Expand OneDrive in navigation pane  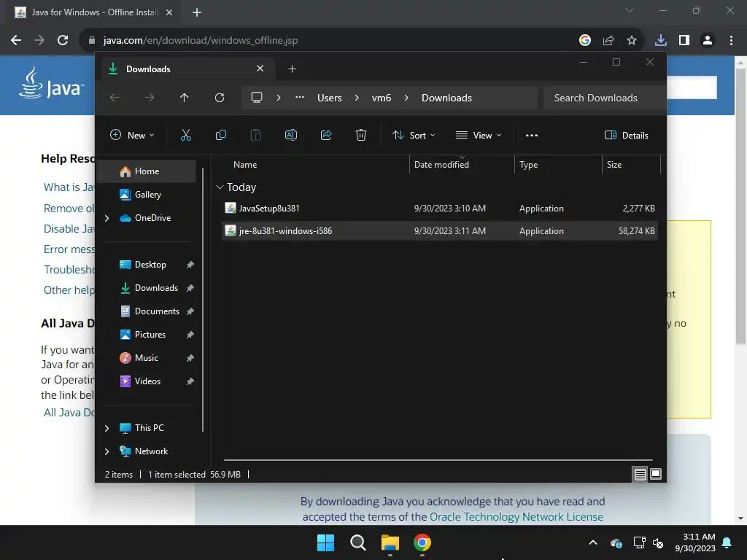[x=107, y=218]
